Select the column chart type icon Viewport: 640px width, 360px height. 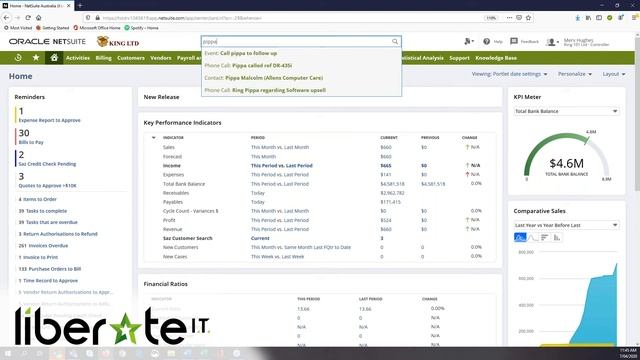point(557,238)
